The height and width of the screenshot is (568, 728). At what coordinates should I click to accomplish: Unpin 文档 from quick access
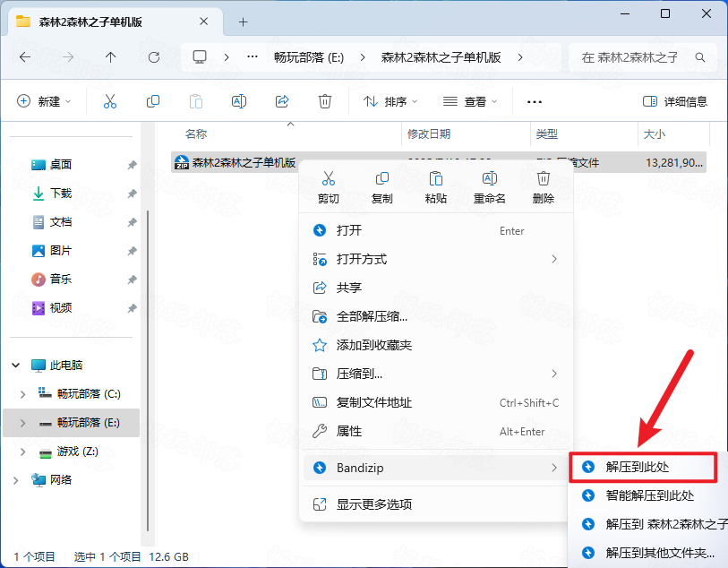point(132,222)
